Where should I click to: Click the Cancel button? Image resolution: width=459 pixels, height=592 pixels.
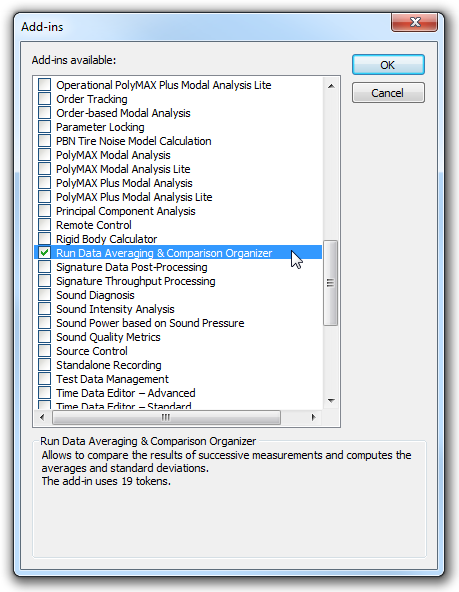pos(388,93)
